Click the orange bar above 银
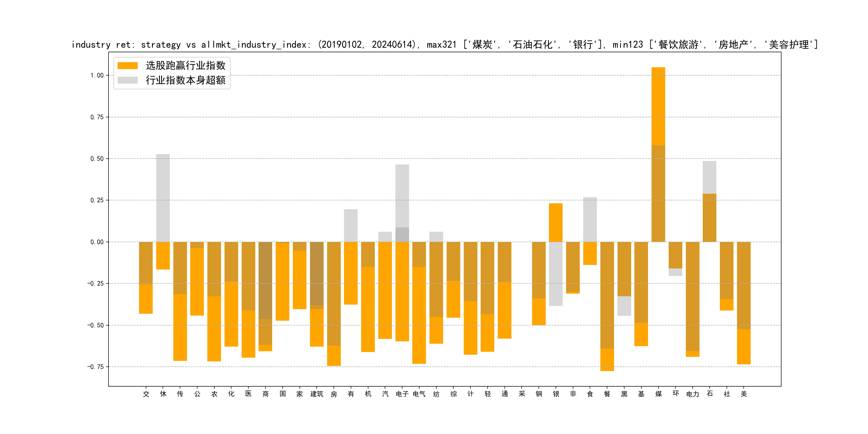Viewport: 868px width, 434px height. [x=556, y=222]
